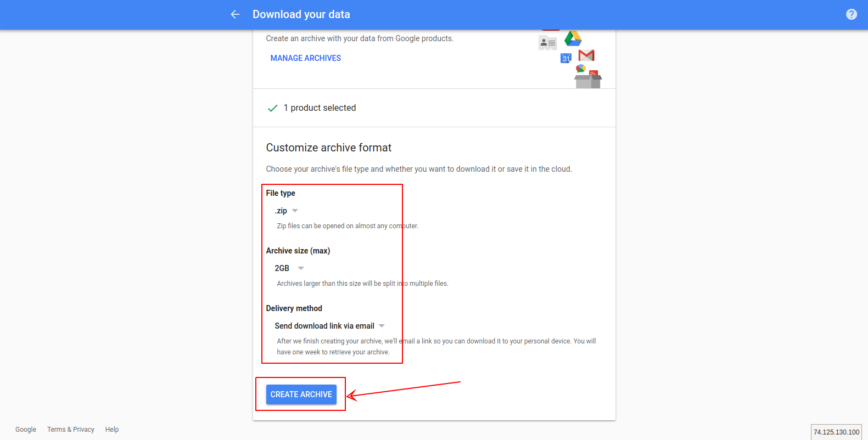Click the multicolor Google Buzz bubble icon
Viewport: 868px width, 440px height.
tap(580, 69)
